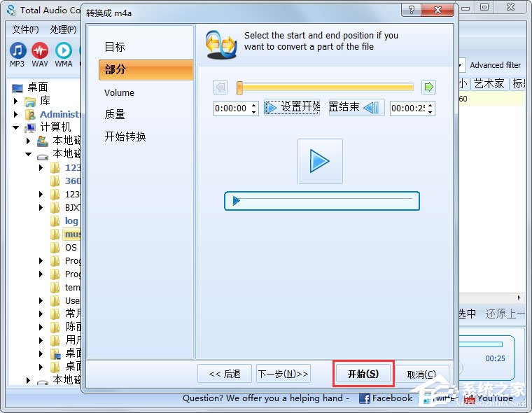Image resolution: width=532 pixels, height=413 pixels.
Task: Open the 开始转换 wizard step
Action: [125, 136]
